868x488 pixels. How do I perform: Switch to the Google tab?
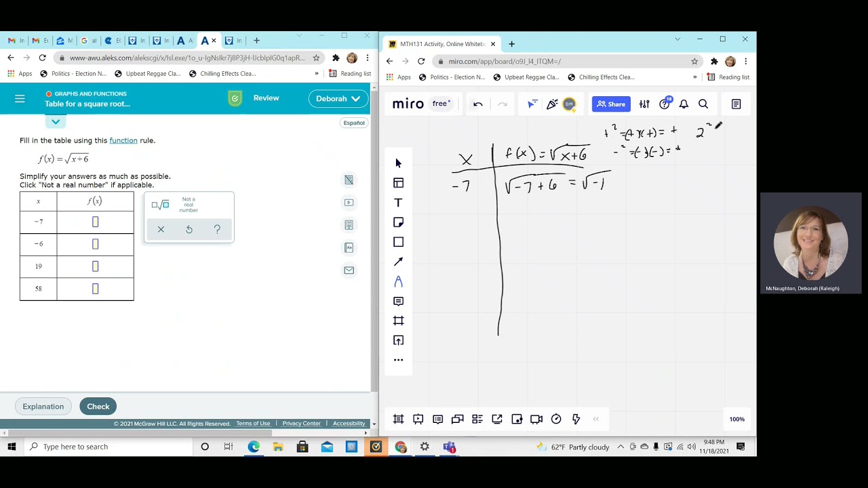pyautogui.click(x=89, y=41)
